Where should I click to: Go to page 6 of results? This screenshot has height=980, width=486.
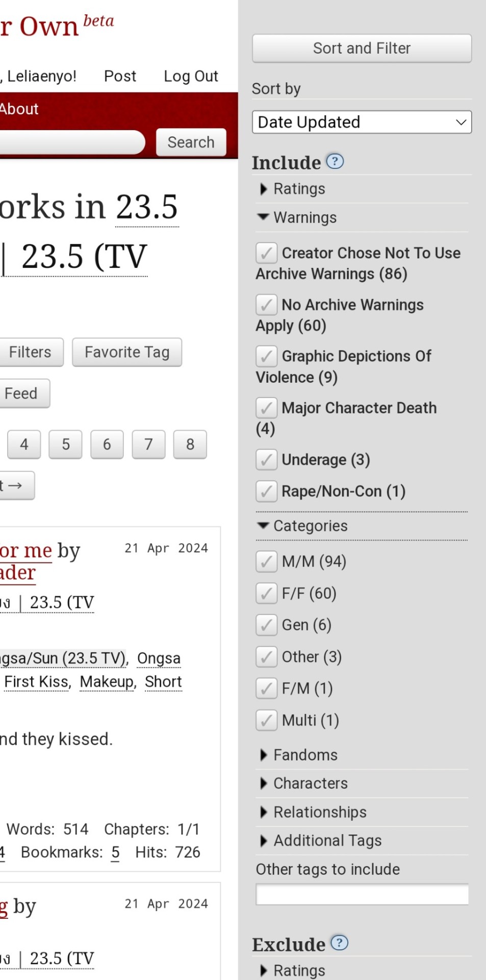click(x=107, y=445)
